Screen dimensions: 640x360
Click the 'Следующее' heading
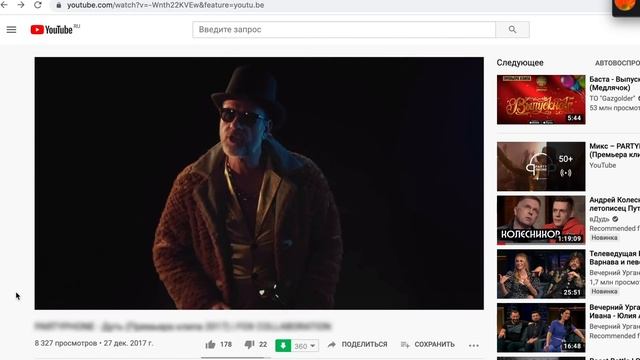(520, 63)
